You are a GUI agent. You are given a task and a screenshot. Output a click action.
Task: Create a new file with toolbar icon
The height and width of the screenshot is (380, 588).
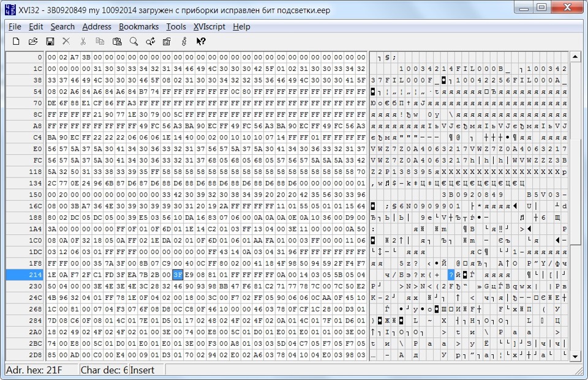(x=16, y=41)
